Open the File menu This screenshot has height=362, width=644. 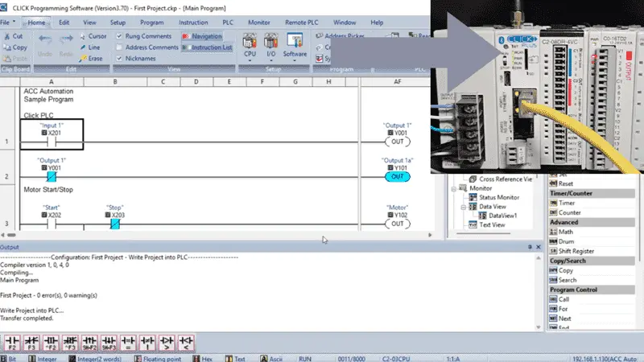(x=7, y=23)
